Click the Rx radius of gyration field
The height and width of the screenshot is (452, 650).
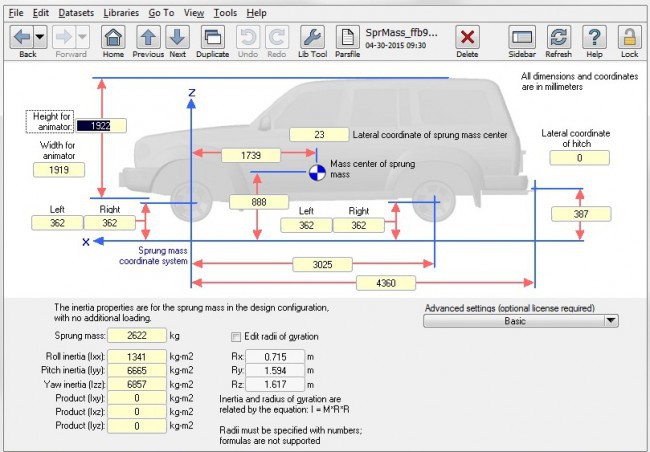(275, 357)
